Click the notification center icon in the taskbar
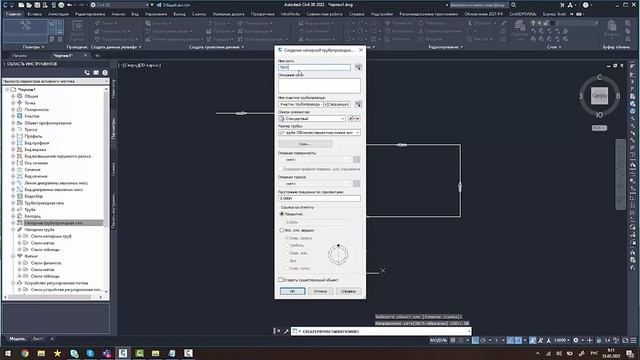 coord(630,353)
